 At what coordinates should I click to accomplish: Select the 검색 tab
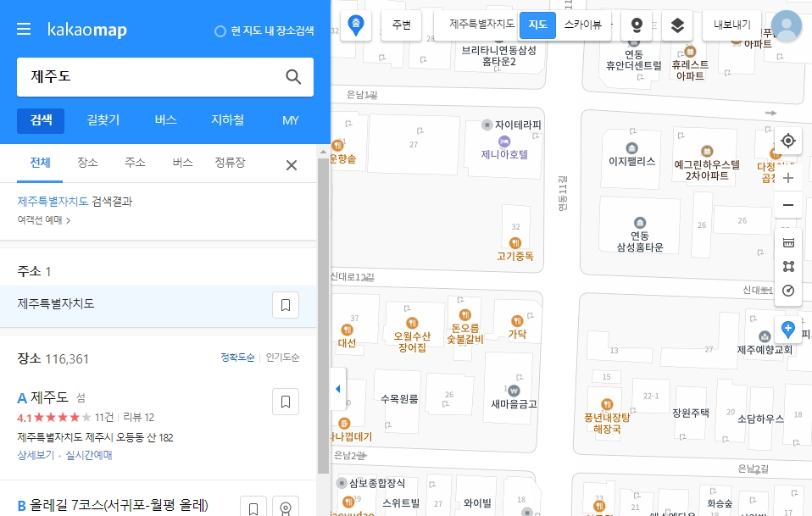pyautogui.click(x=41, y=120)
